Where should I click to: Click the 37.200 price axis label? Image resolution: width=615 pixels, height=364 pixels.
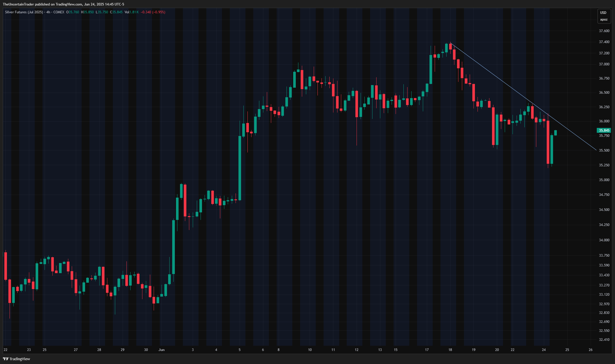pyautogui.click(x=604, y=53)
